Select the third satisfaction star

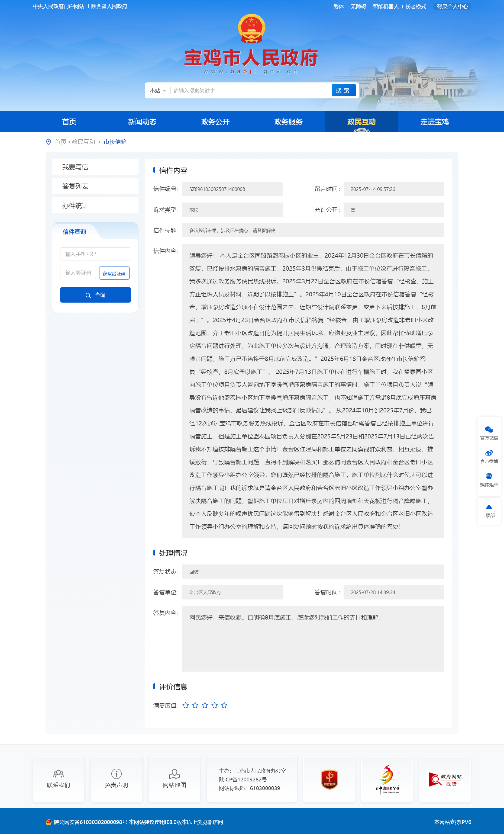tap(205, 705)
